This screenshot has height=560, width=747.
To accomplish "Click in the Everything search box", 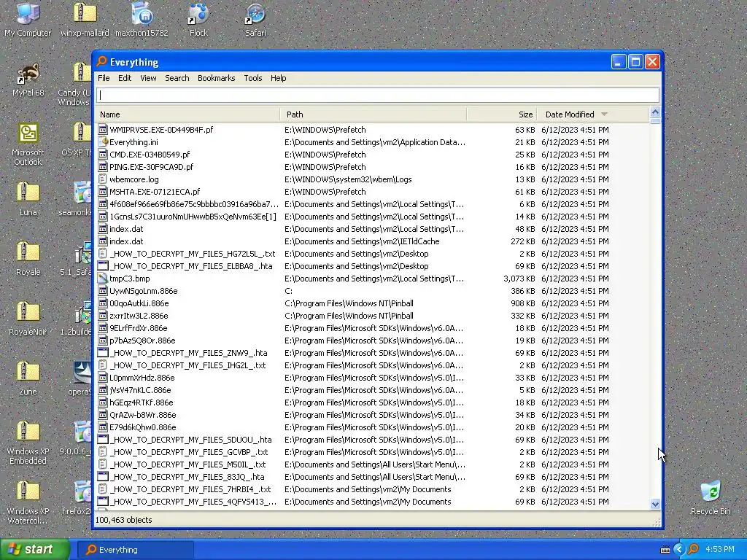I will (x=378, y=95).
